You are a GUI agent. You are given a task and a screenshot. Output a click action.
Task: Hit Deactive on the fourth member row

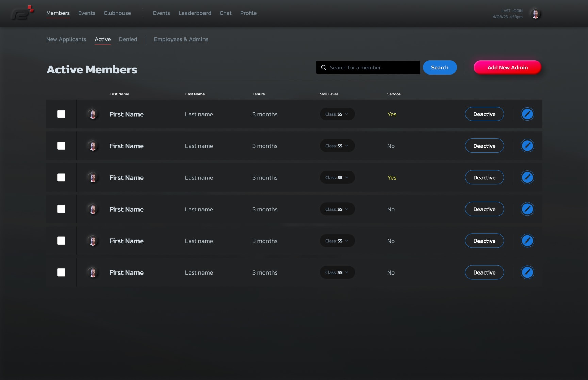click(485, 209)
